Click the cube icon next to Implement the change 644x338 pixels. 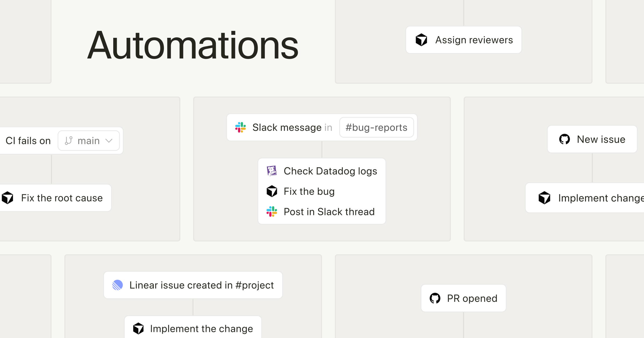pos(138,328)
